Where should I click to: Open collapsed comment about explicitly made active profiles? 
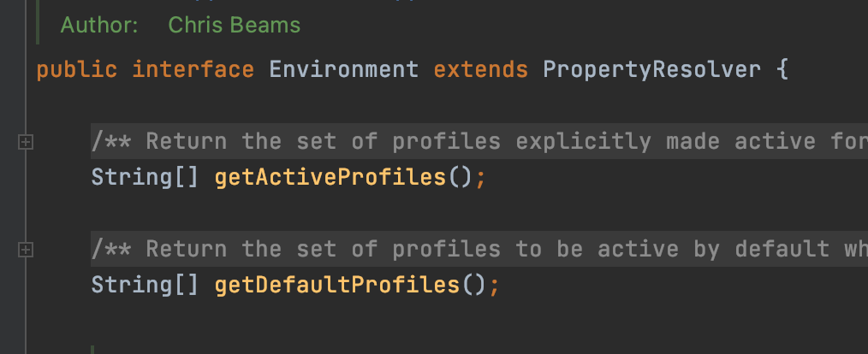pyautogui.click(x=479, y=142)
